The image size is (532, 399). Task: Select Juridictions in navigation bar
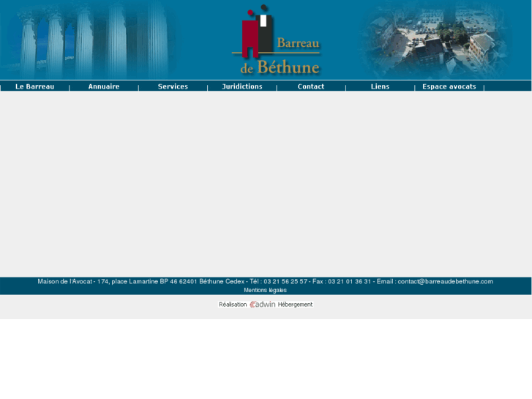[x=242, y=86]
